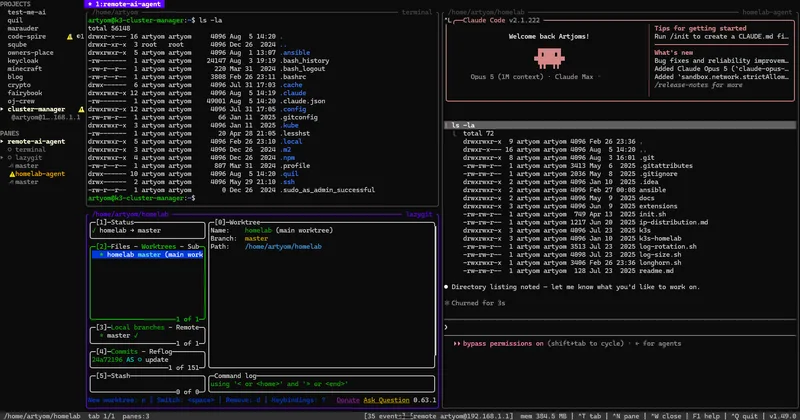Click the Donate link in lazygit

348,400
